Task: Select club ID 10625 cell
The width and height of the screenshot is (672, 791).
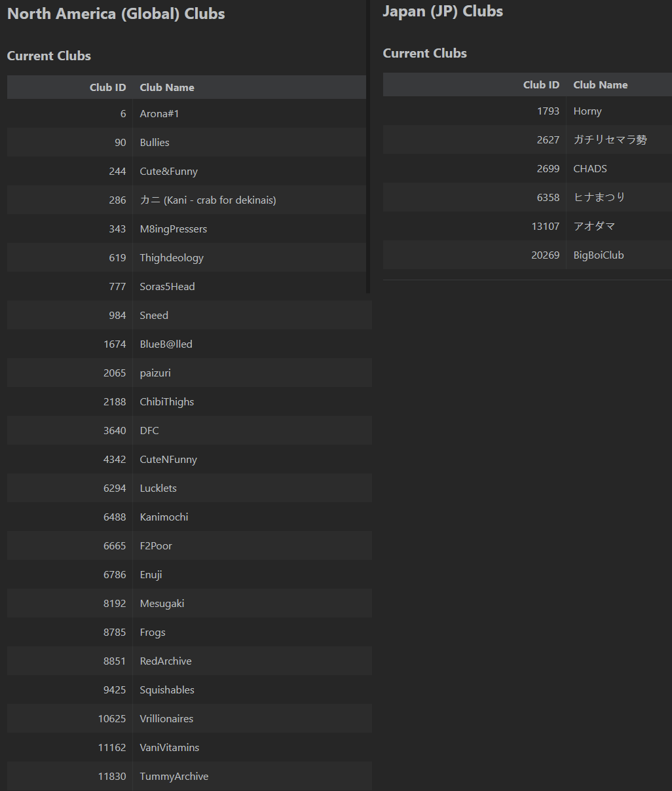Action: [x=70, y=718]
